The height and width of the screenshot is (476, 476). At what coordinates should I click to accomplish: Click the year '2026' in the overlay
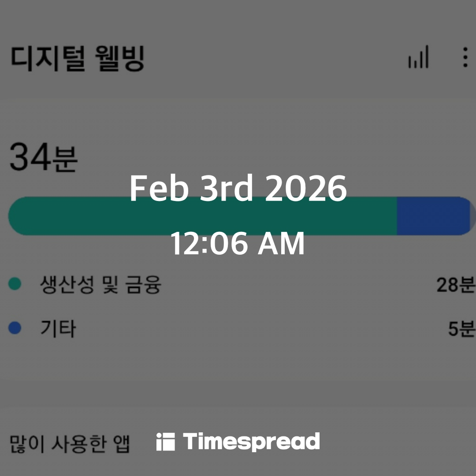click(306, 189)
